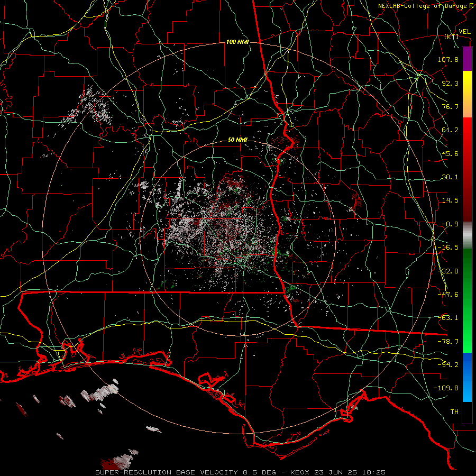The width and height of the screenshot is (476, 476).
Task: Click the VEL legend title
Action: click(x=464, y=32)
